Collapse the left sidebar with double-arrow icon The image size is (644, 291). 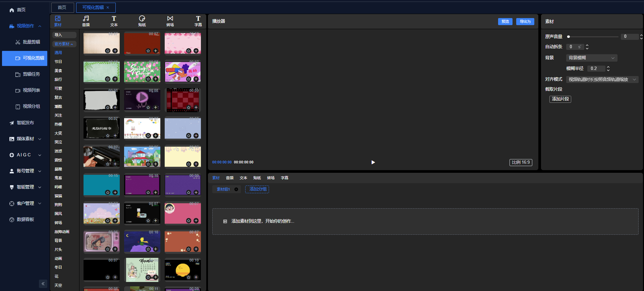point(43,284)
